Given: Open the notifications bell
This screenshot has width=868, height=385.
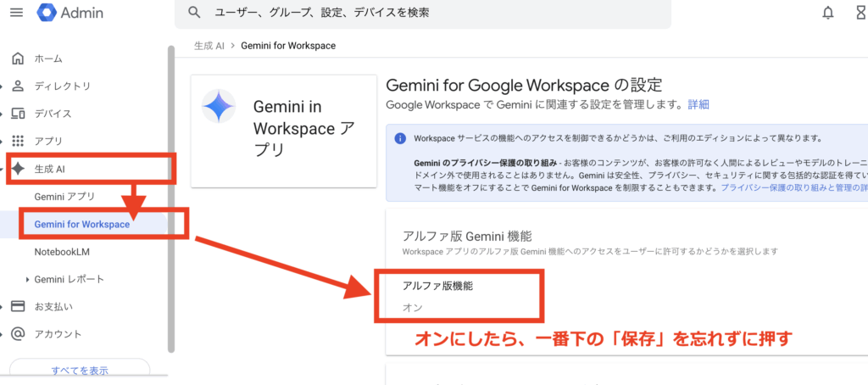Looking at the screenshot, I should click(x=828, y=12).
